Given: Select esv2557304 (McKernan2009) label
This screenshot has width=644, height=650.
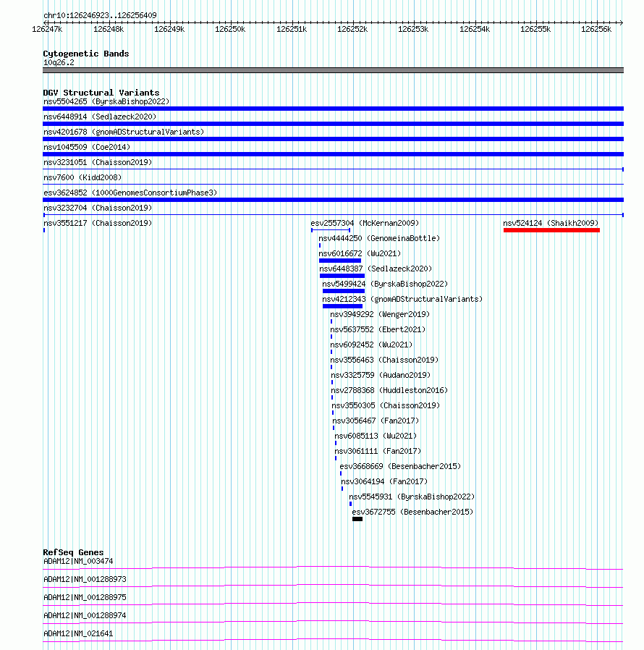Looking at the screenshot, I should pyautogui.click(x=365, y=223).
